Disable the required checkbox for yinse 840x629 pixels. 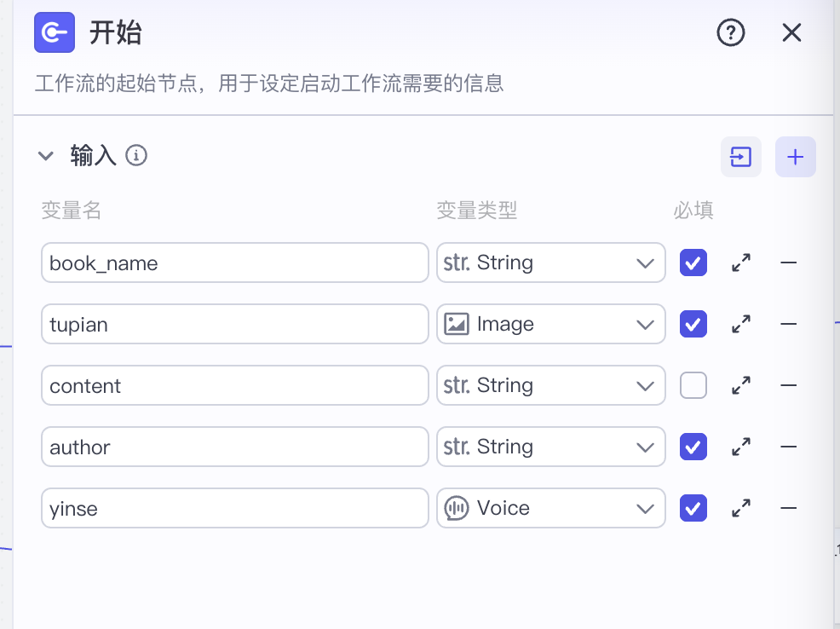tap(693, 508)
